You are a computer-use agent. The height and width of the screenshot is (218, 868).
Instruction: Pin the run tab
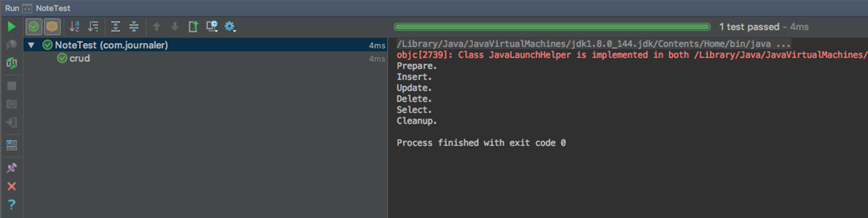[x=11, y=168]
